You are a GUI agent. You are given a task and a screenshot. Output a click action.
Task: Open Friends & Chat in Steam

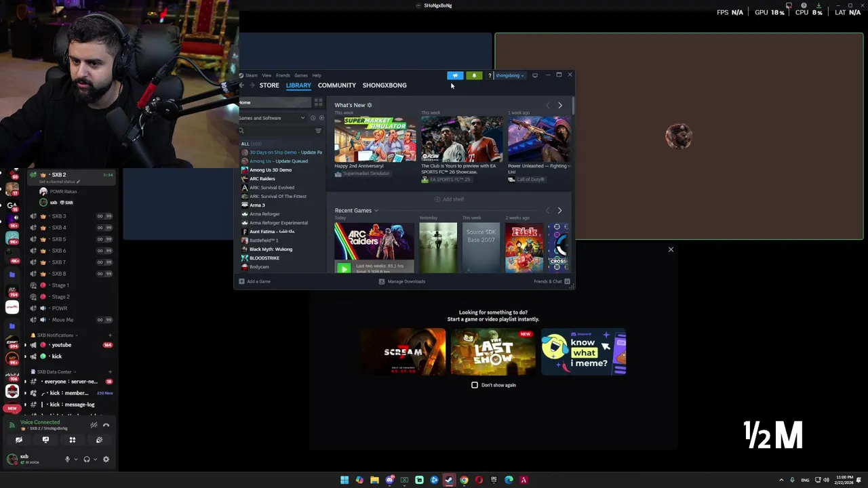pos(551,281)
